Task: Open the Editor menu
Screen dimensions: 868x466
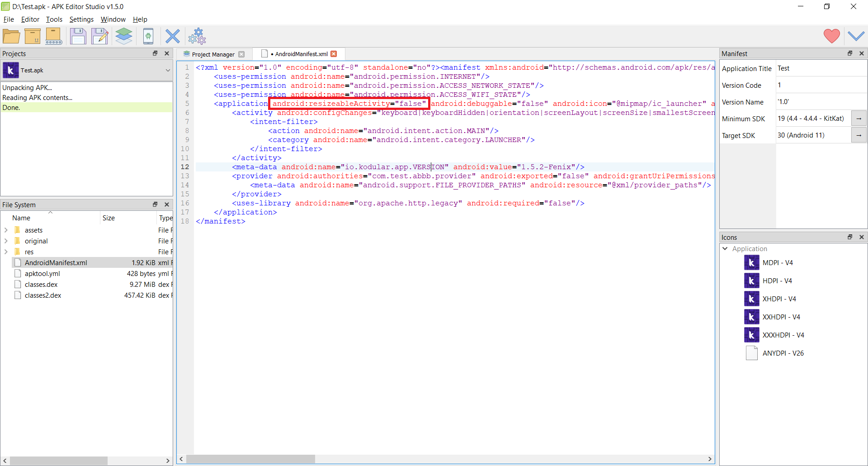Action: pos(30,19)
